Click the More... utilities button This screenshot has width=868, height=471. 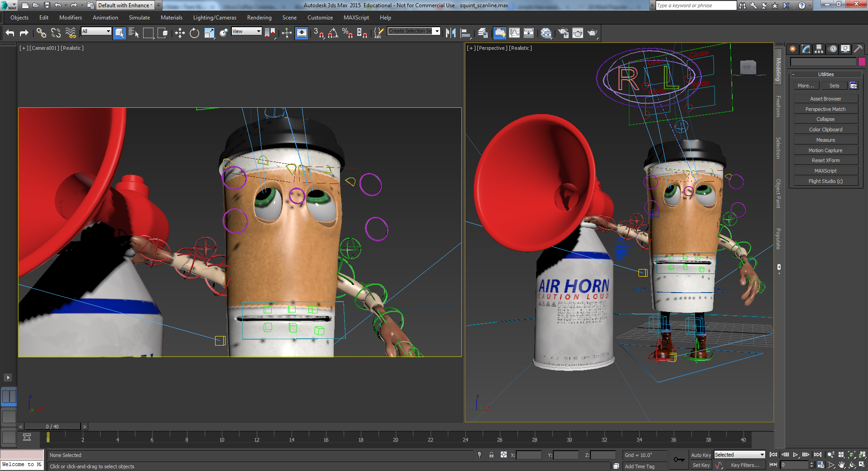[806, 86]
